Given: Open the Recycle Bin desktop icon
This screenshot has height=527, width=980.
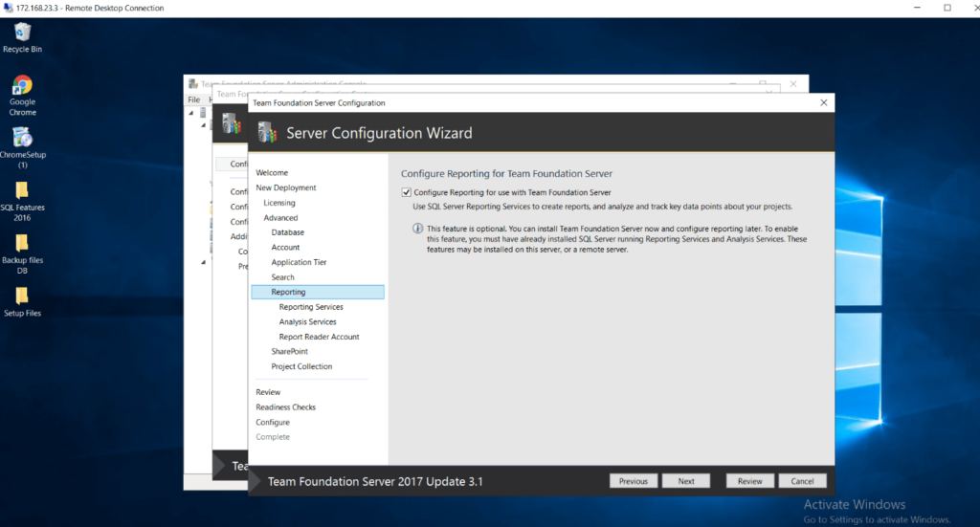Looking at the screenshot, I should coord(23,37).
